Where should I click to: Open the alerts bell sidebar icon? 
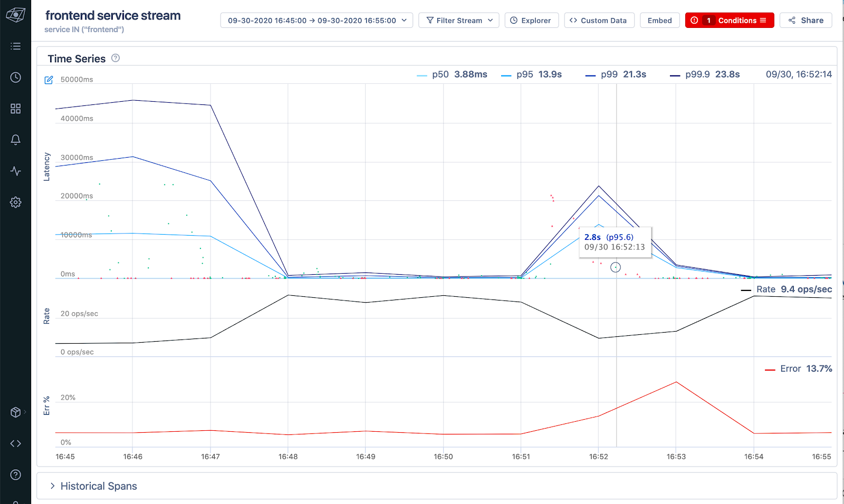(x=15, y=140)
